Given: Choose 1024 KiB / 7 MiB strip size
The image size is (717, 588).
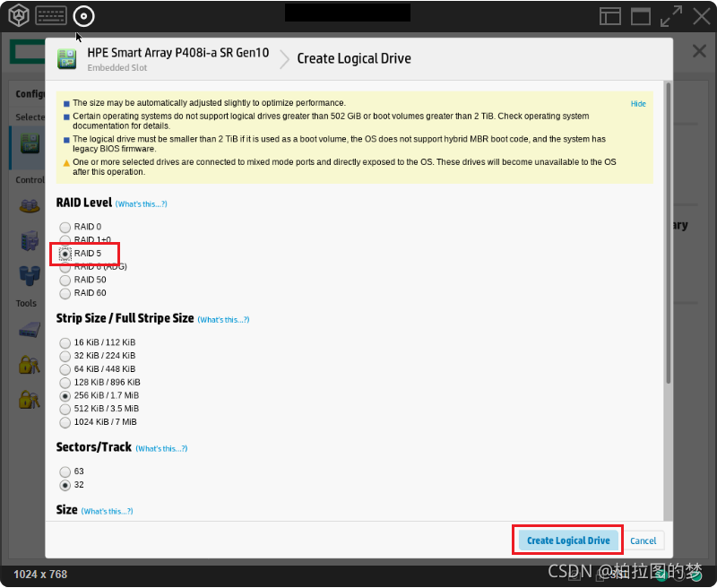Looking at the screenshot, I should [x=65, y=422].
